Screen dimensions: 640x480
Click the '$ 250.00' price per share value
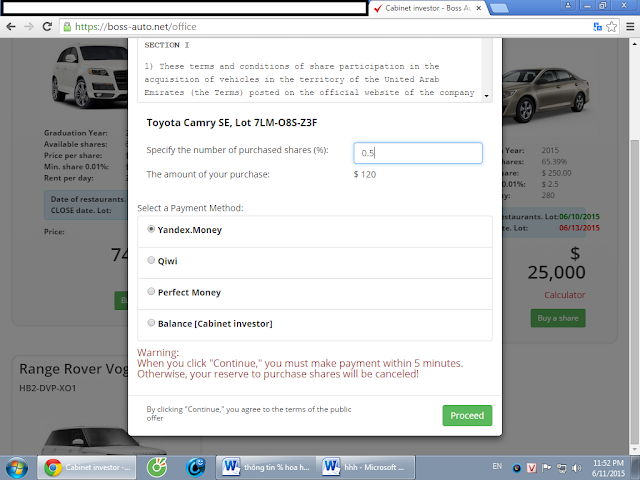[556, 173]
